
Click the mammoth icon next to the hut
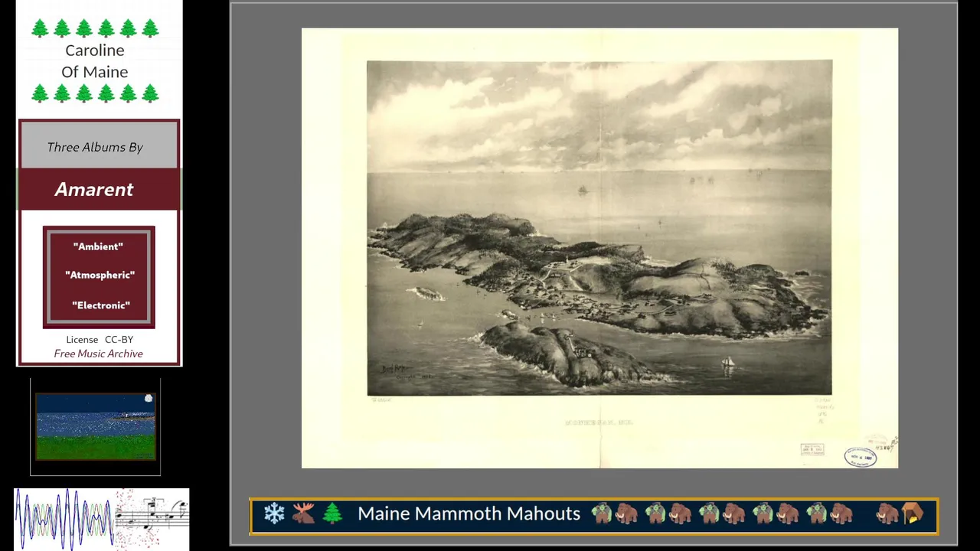pyautogui.click(x=888, y=514)
